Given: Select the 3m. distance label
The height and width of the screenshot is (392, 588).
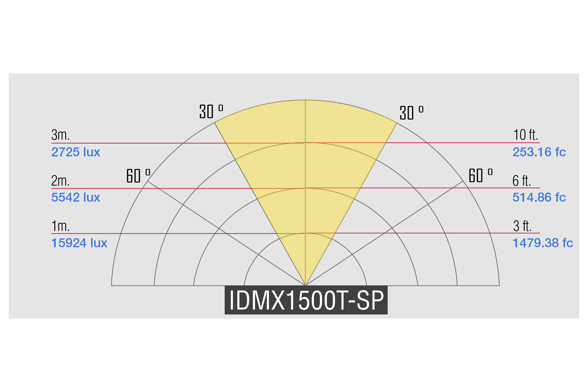Looking at the screenshot, I should 60,135.
